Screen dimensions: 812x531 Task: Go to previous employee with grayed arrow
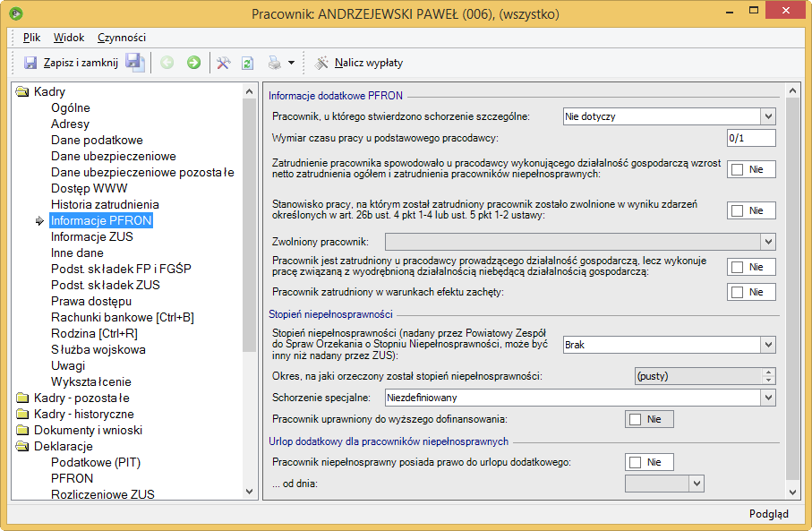[x=167, y=63]
